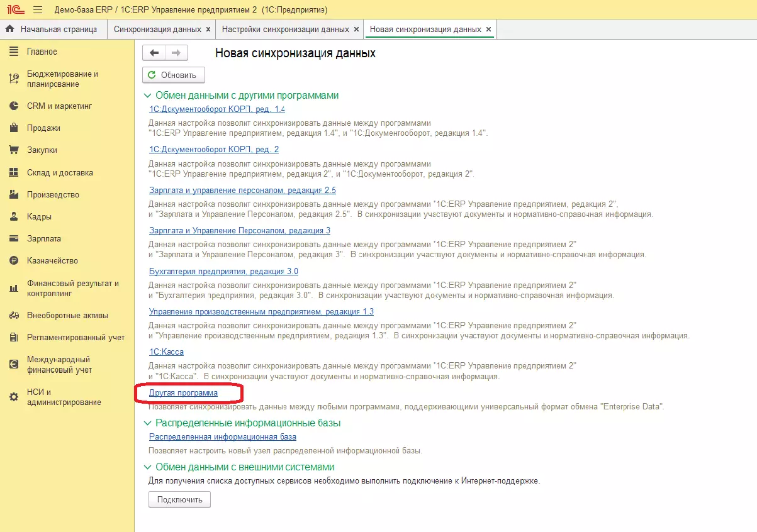Click the Кадры person icon

(x=14, y=216)
